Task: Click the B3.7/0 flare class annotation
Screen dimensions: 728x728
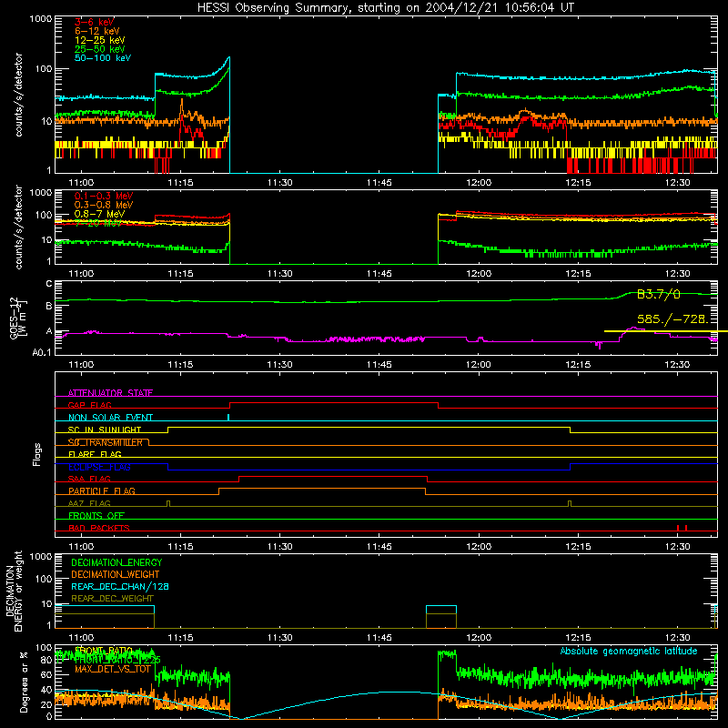Action: point(658,294)
